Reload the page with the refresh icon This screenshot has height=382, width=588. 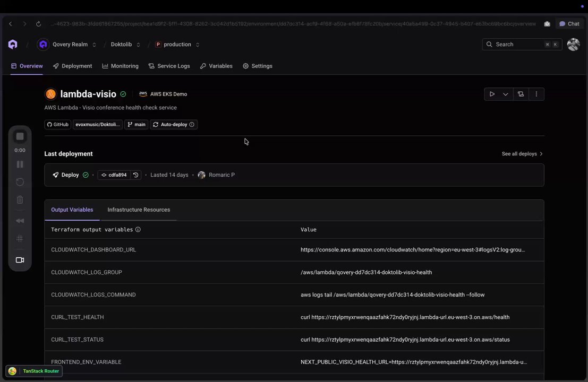pos(38,23)
